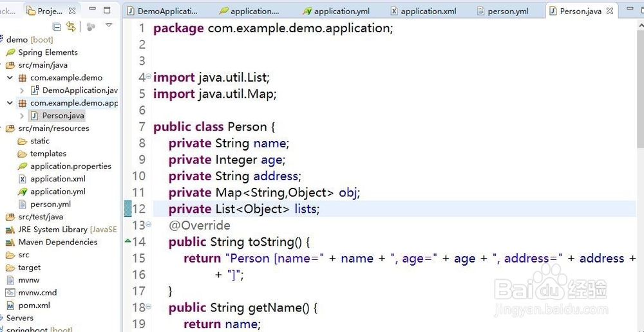Select application.properties in resources folder
Screen dimensions: 644x332
pos(70,166)
